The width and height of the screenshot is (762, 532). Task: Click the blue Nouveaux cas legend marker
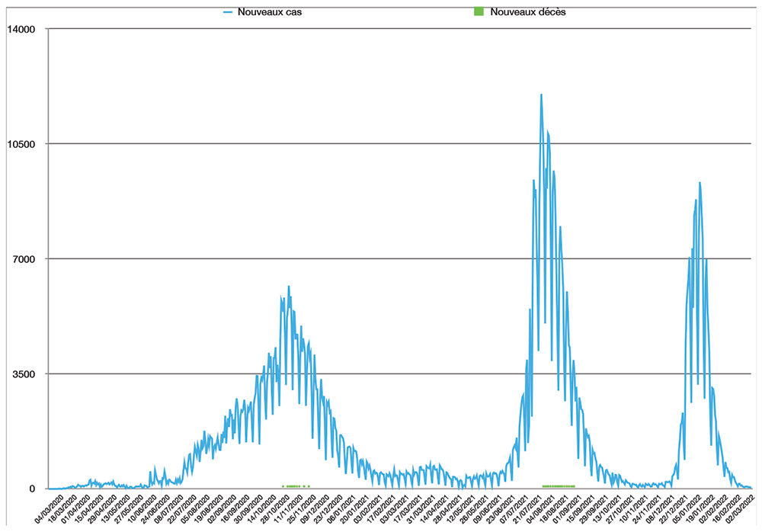coord(227,12)
